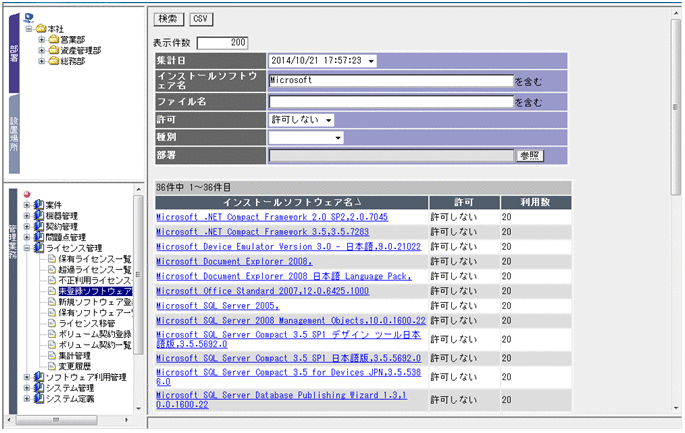Click the CSV export button

(201, 19)
